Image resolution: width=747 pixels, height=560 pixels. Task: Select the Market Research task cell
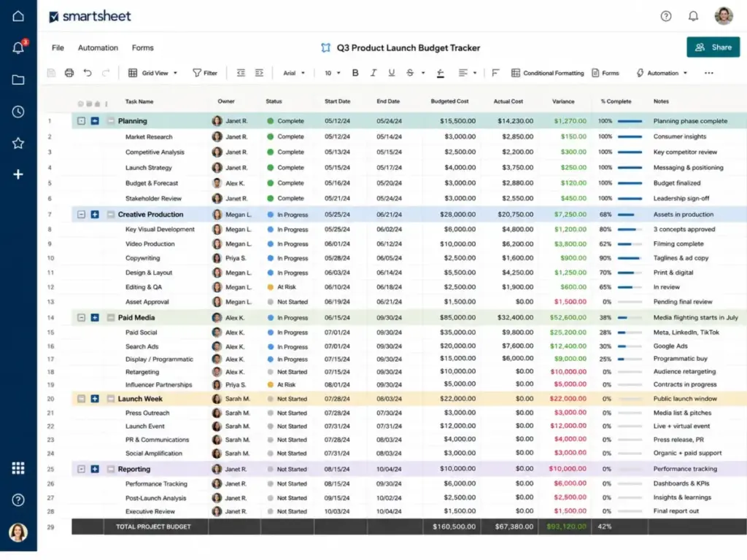(149, 136)
